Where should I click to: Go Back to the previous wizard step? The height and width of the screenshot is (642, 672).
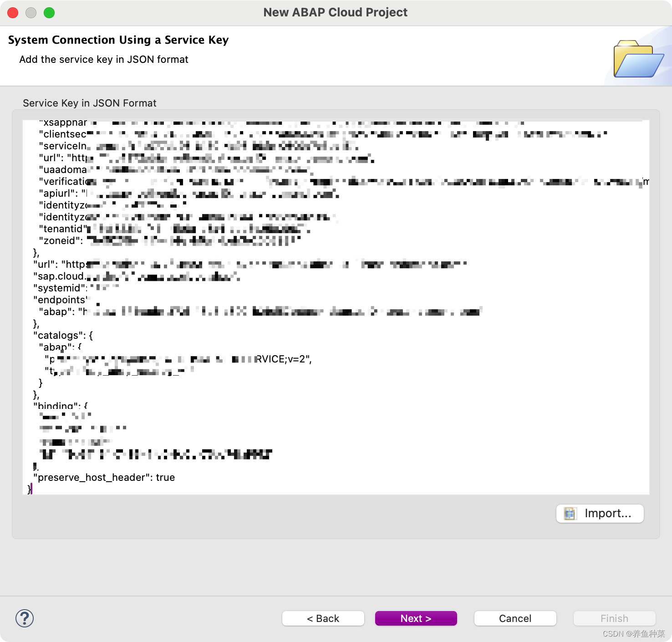(323, 618)
